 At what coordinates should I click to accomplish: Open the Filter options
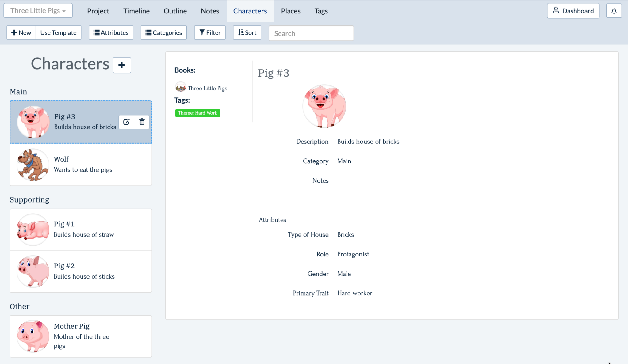[x=210, y=32]
